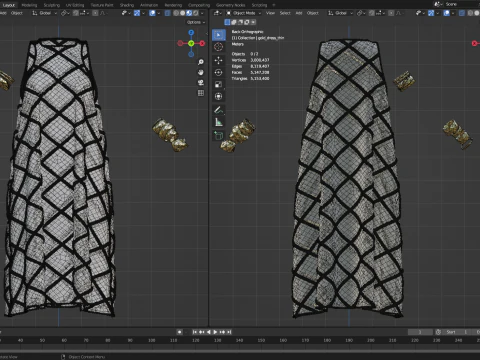The width and height of the screenshot is (480, 360).
Task: Play the animation in reverse
Action: (209, 332)
